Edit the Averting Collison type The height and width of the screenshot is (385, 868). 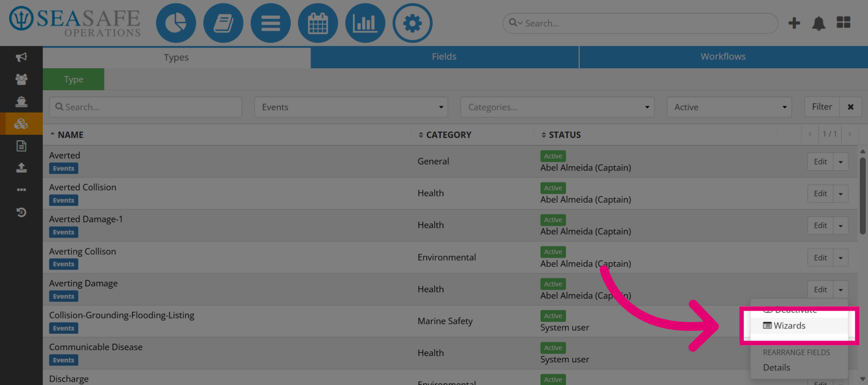click(820, 258)
